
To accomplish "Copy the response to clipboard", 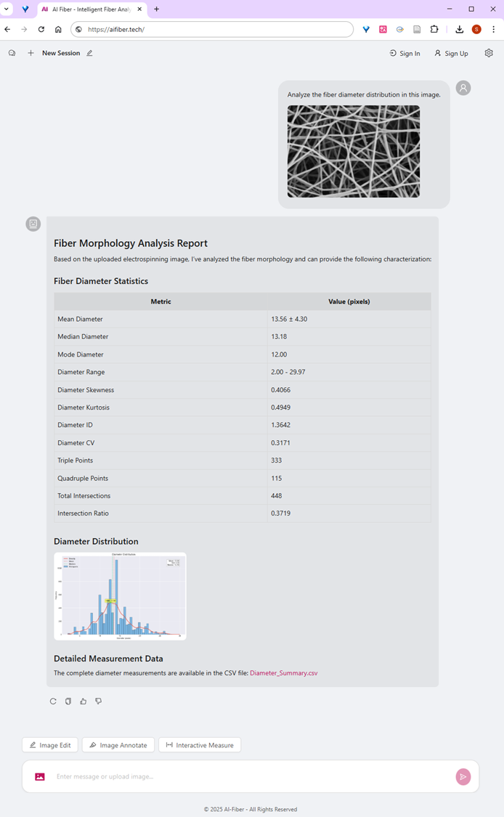I will (68, 701).
